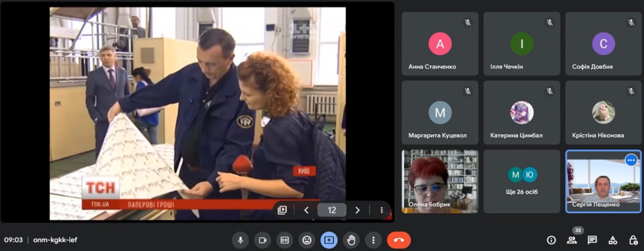The height and width of the screenshot is (251, 644).
Task: Raise hand in the meeting
Action: pos(351,240)
